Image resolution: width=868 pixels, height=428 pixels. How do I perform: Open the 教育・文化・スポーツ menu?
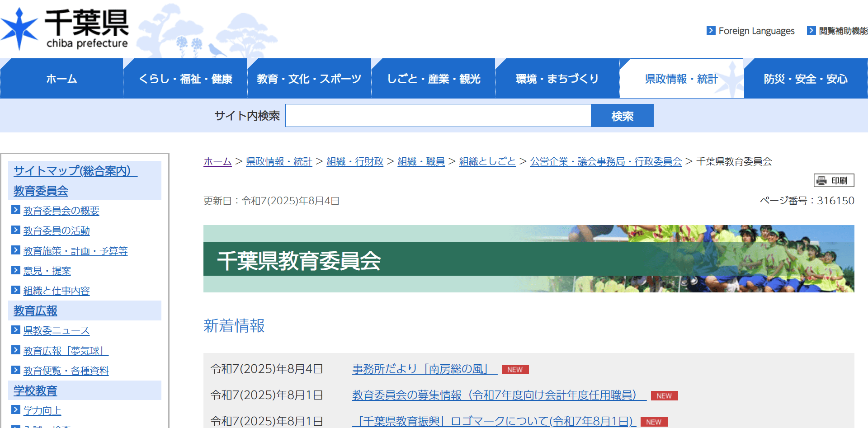(309, 78)
